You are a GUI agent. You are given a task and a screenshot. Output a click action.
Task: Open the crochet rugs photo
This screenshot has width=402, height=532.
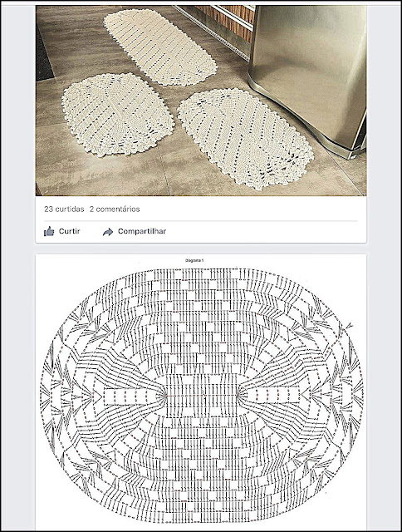click(x=201, y=101)
